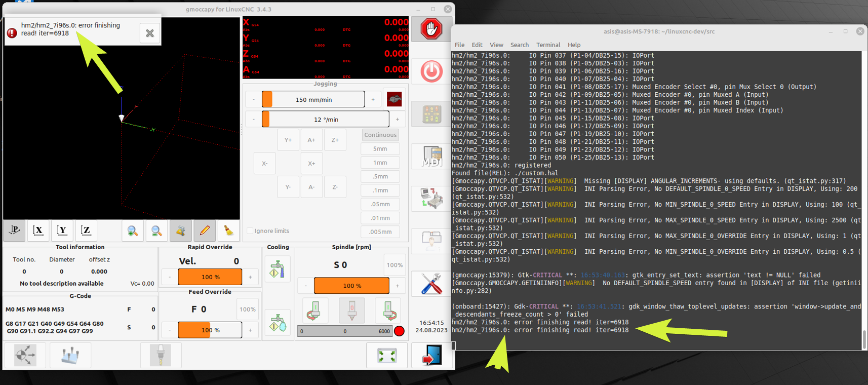This screenshot has height=385, width=868.
Task: Click the exit gmoccapy door icon
Action: 431,355
